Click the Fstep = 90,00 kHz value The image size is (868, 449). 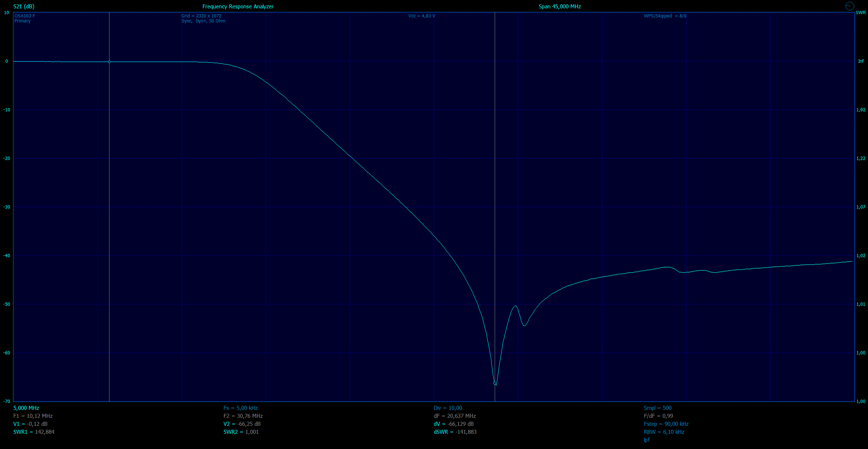coord(666,424)
